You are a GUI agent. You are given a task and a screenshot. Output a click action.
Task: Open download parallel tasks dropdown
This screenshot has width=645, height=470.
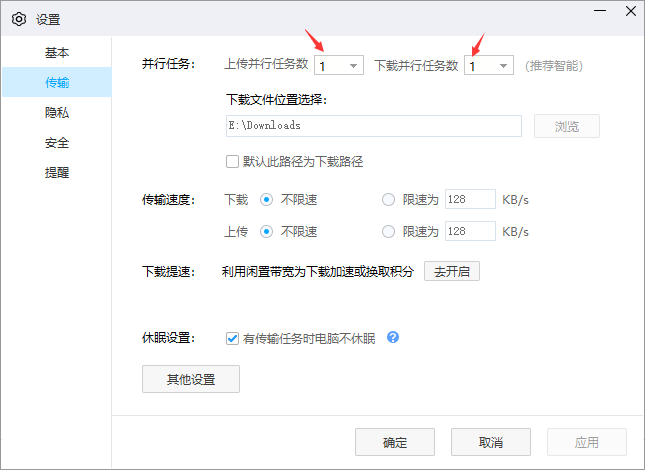coord(489,66)
